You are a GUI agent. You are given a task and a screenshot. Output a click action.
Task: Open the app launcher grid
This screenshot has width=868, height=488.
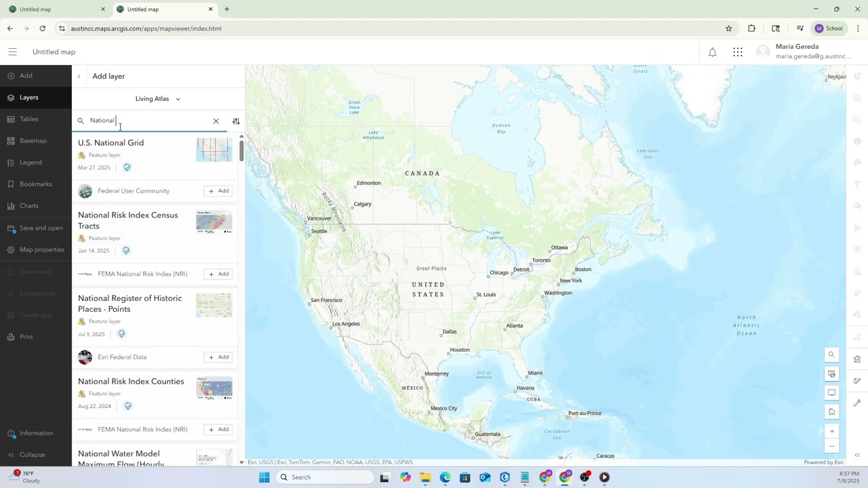coord(738,52)
